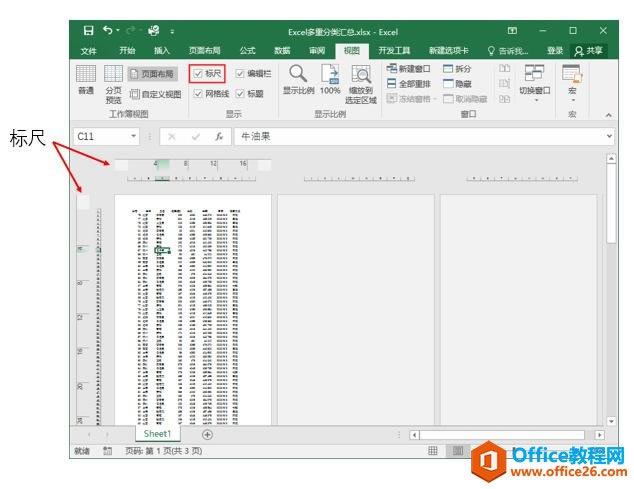Open a New Window (新建窗口)
This screenshot has width=634, height=489.
coord(408,68)
